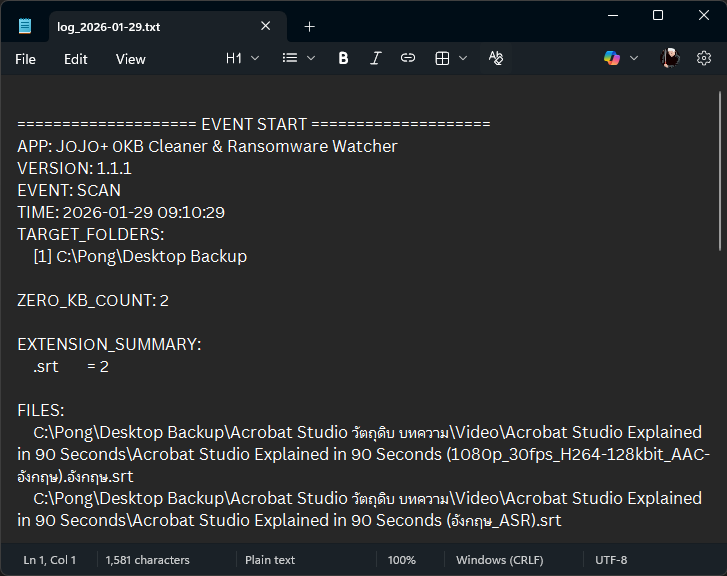The image size is (727, 576).
Task: Click the Notepad app icon in title bar
Action: 25,26
